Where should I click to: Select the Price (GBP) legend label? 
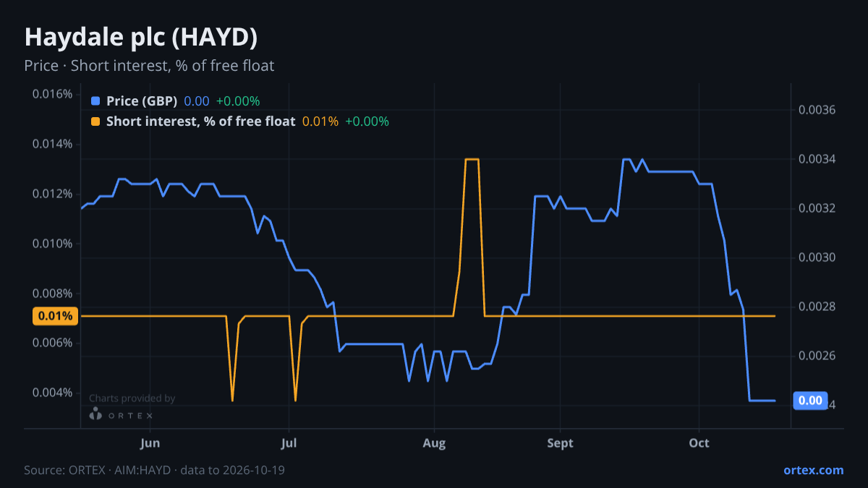(x=142, y=101)
